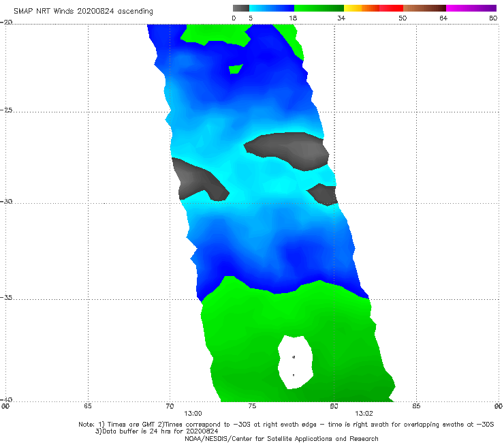
Task: Click the latitude label '-40'
Action: pos(6,399)
